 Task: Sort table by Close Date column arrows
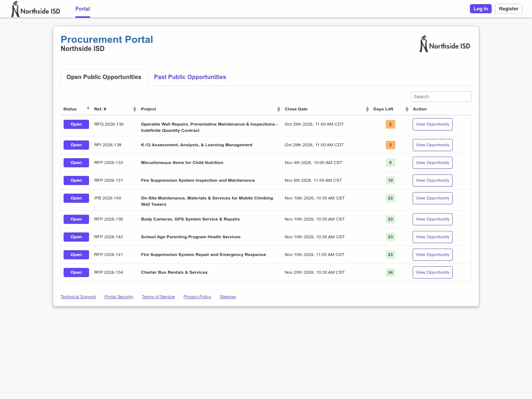tap(367, 109)
